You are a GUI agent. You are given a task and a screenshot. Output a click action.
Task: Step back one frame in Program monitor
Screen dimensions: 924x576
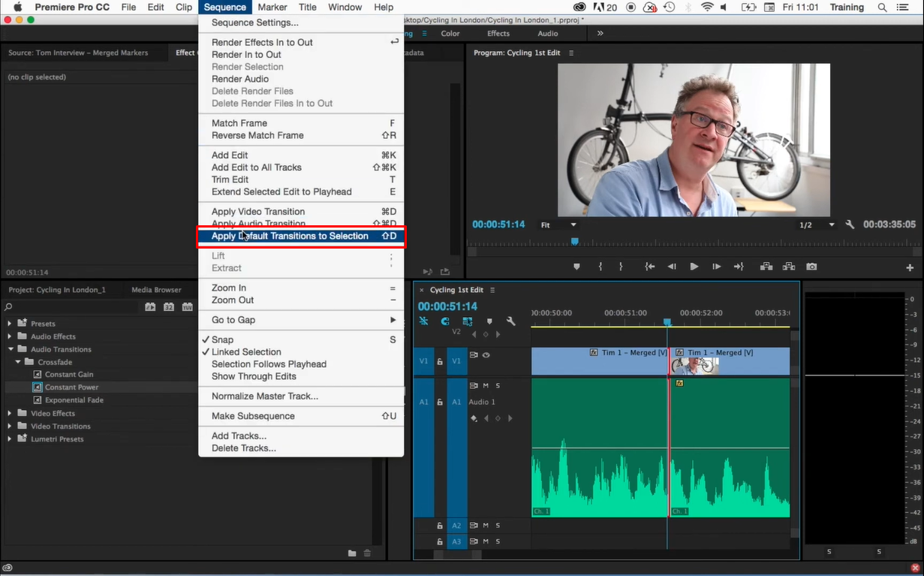click(x=672, y=267)
